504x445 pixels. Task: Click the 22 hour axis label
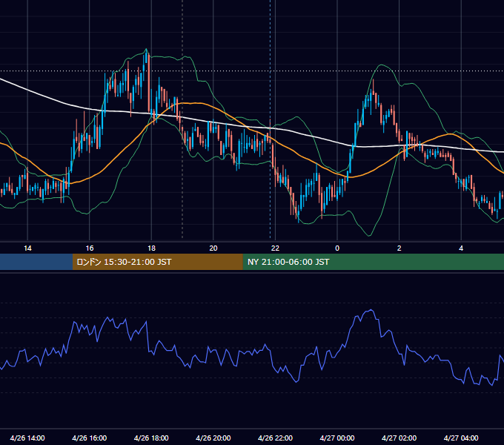[275, 248]
